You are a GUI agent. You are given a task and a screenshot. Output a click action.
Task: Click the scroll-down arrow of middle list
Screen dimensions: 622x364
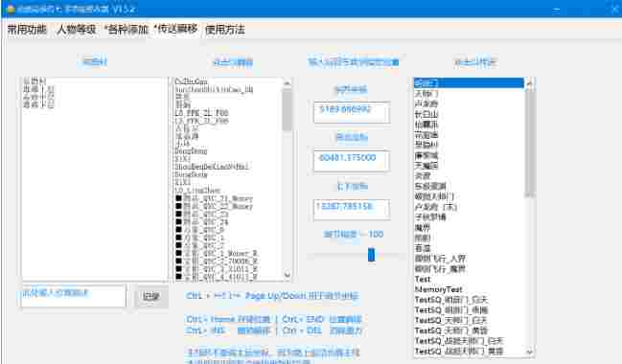tap(288, 274)
